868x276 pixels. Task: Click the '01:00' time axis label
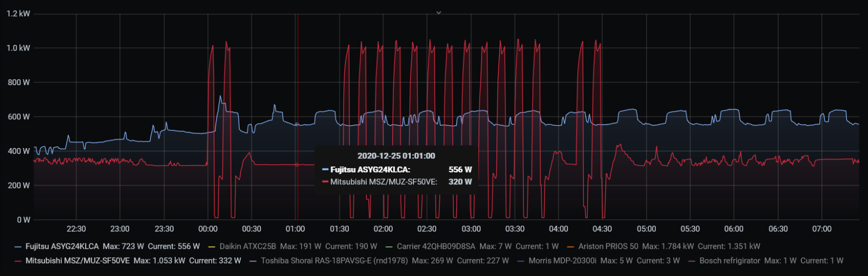coord(295,229)
